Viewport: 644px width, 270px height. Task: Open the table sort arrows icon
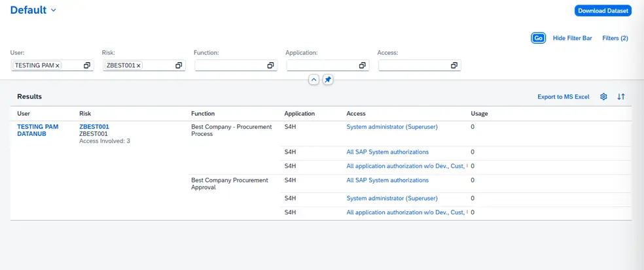tap(621, 97)
